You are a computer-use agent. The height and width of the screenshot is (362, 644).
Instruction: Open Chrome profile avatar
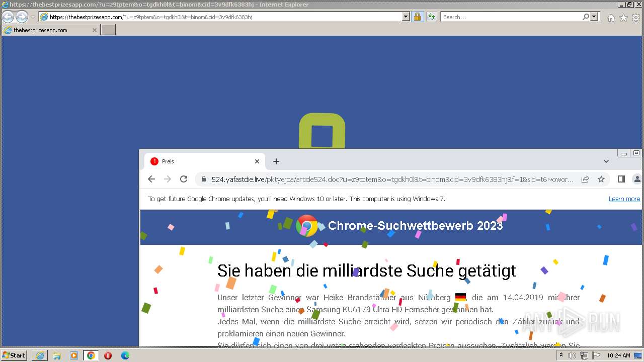pos(637,179)
